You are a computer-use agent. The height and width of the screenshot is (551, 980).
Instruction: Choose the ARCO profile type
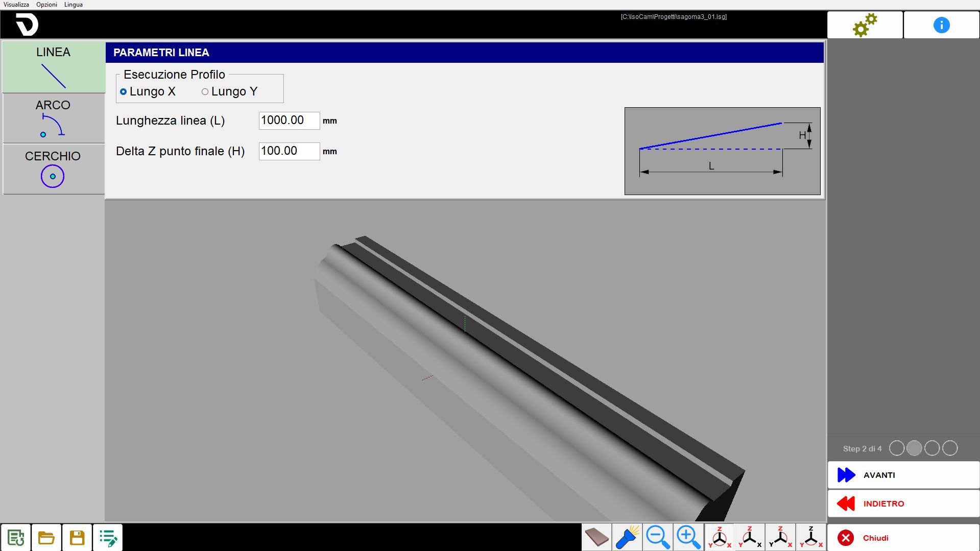click(x=54, y=118)
